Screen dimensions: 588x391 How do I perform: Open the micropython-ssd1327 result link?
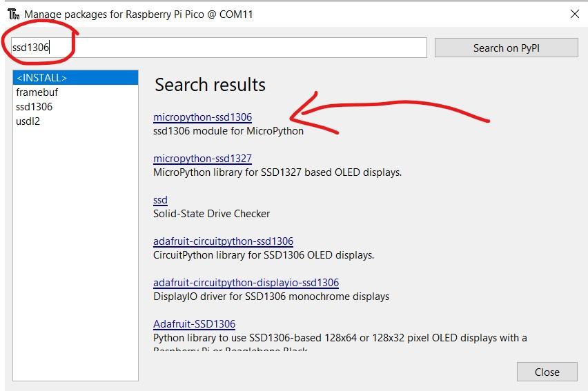[x=202, y=158]
